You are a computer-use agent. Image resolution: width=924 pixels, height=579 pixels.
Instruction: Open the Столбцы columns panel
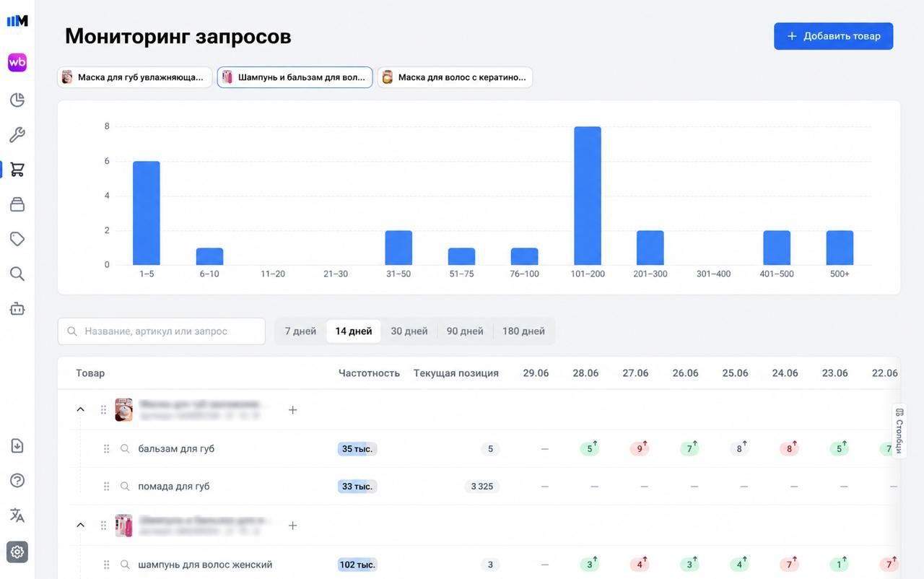[899, 430]
